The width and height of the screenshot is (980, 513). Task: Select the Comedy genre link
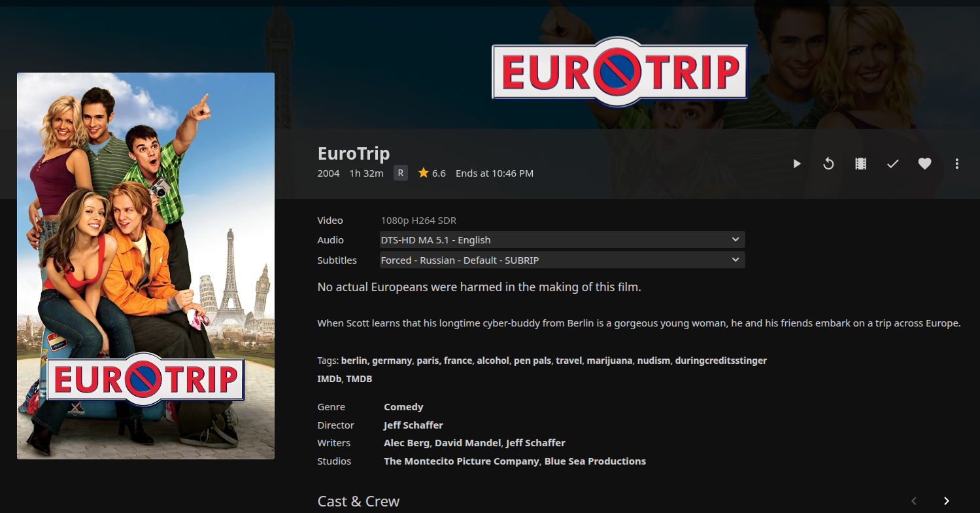pos(403,407)
